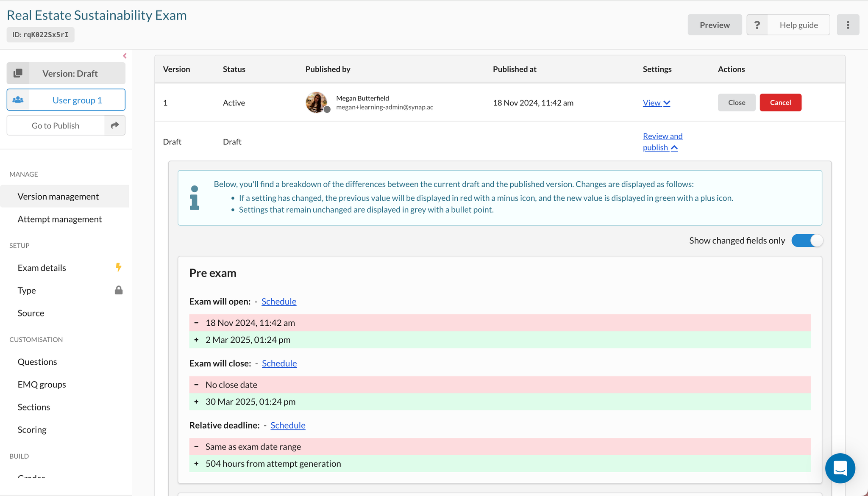
Task: Open the chat bubble in the corner
Action: tap(840, 468)
